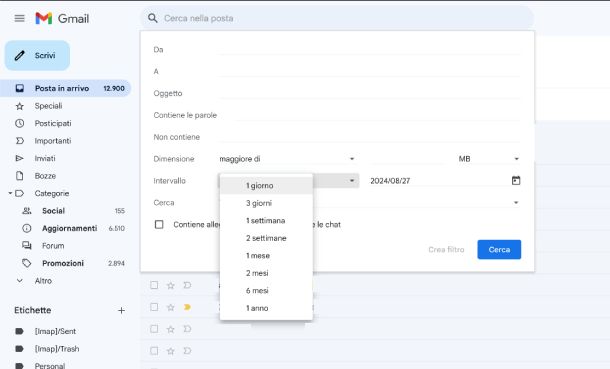The width and height of the screenshot is (610, 369).
Task: Click the Importanti label icon
Action: [x=19, y=141]
